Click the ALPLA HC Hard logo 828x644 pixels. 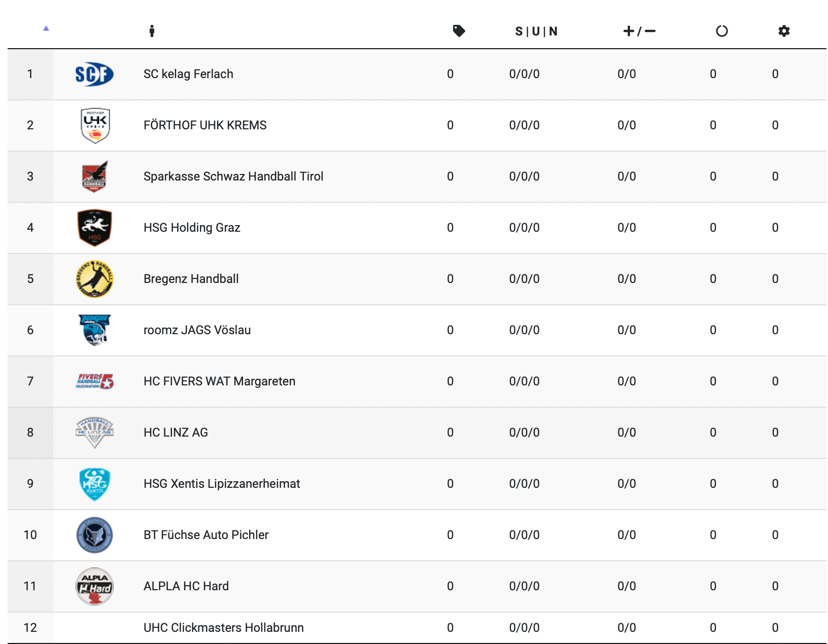point(94,586)
